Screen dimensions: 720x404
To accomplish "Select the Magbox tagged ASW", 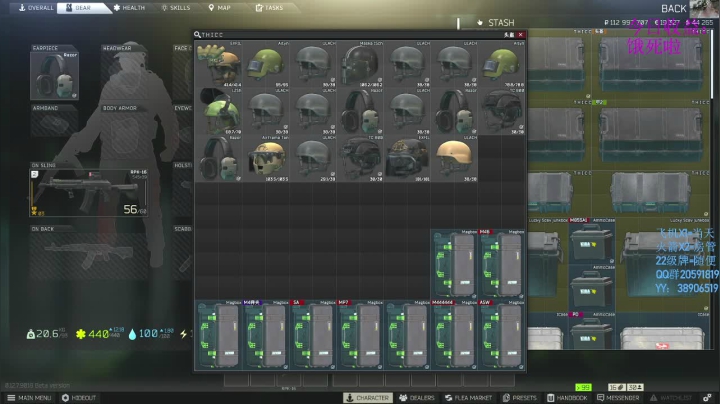I will click(x=501, y=335).
